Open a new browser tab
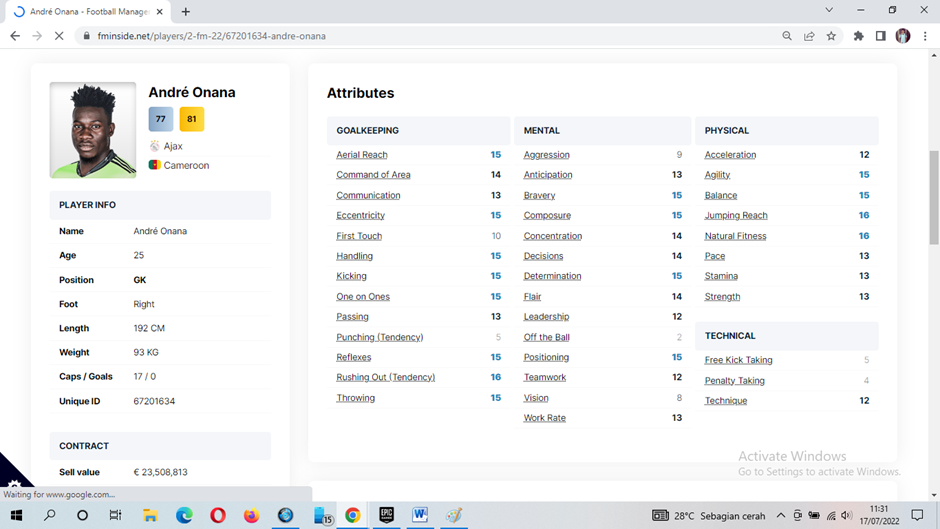This screenshot has width=940, height=529. [x=186, y=11]
